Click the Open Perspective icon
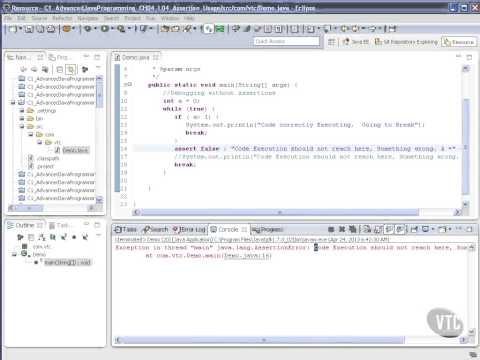 [x=331, y=42]
